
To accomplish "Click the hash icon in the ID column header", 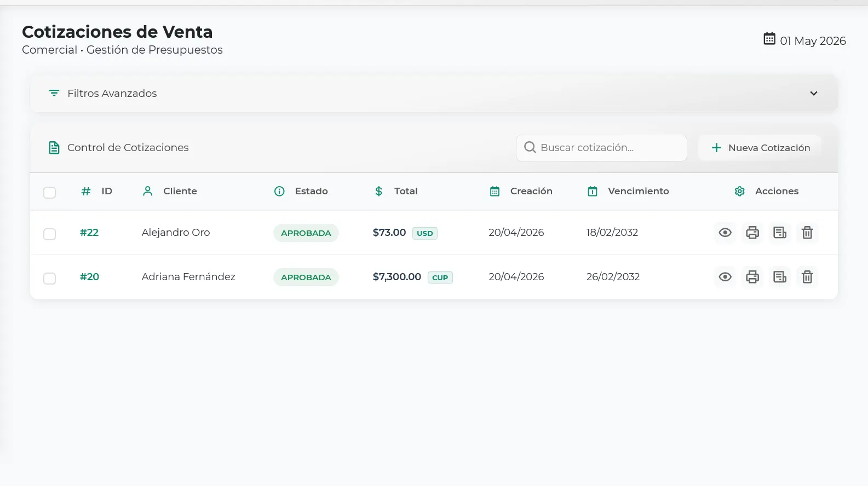I will (x=86, y=191).
